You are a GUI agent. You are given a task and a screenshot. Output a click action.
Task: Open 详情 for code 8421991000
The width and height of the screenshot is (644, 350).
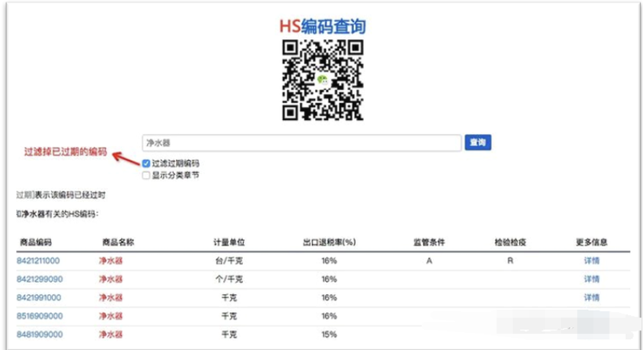tap(591, 297)
